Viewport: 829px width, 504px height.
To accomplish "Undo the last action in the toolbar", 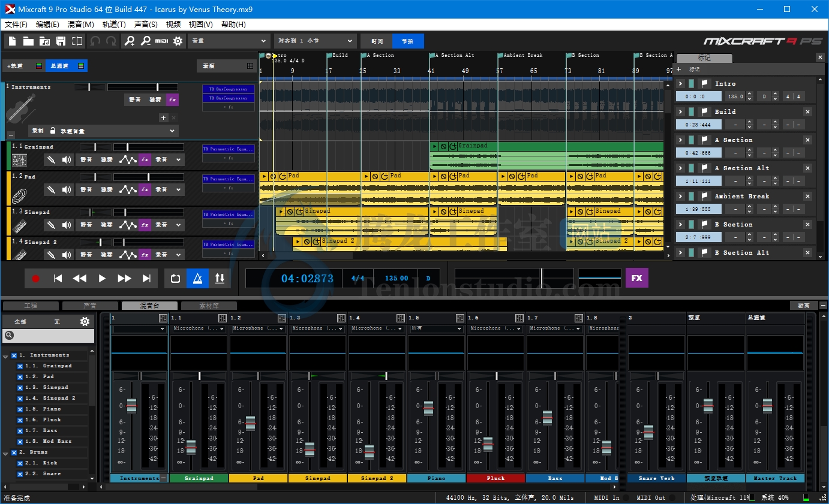I will tap(95, 41).
